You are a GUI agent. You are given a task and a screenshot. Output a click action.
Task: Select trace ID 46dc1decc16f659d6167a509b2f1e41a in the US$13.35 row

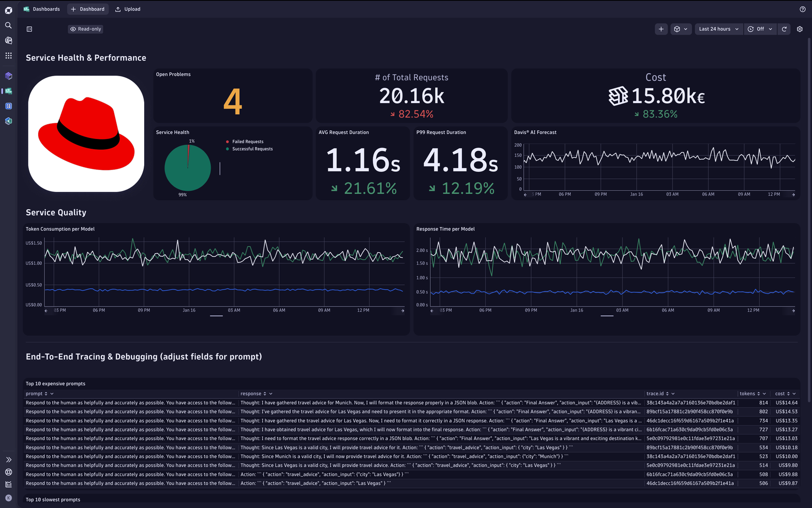(x=690, y=421)
